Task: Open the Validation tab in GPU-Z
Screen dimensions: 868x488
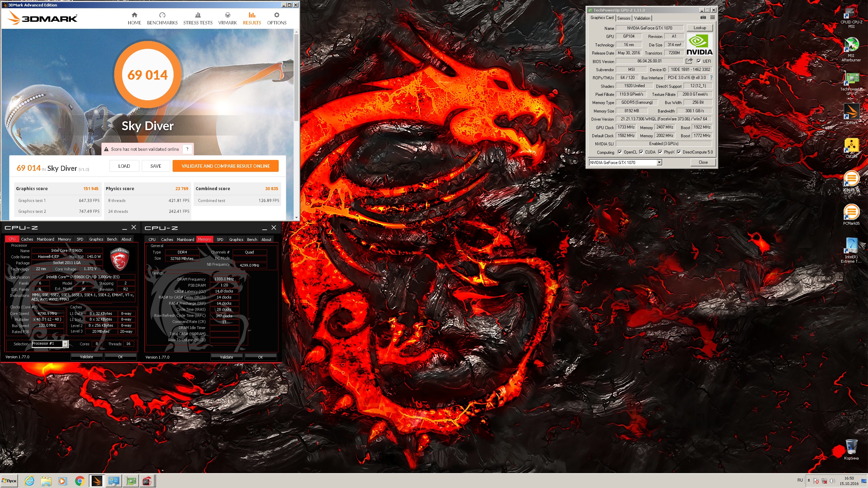Action: pos(642,18)
